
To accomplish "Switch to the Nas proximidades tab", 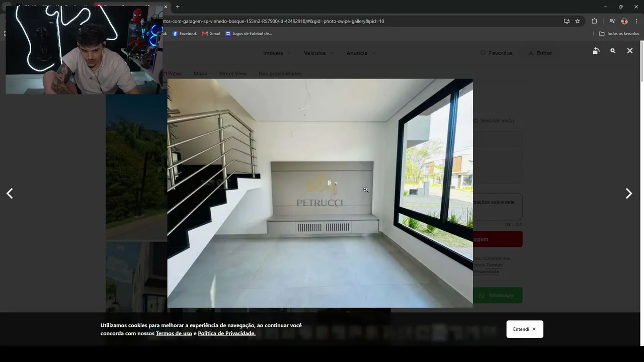I will 280,74.
